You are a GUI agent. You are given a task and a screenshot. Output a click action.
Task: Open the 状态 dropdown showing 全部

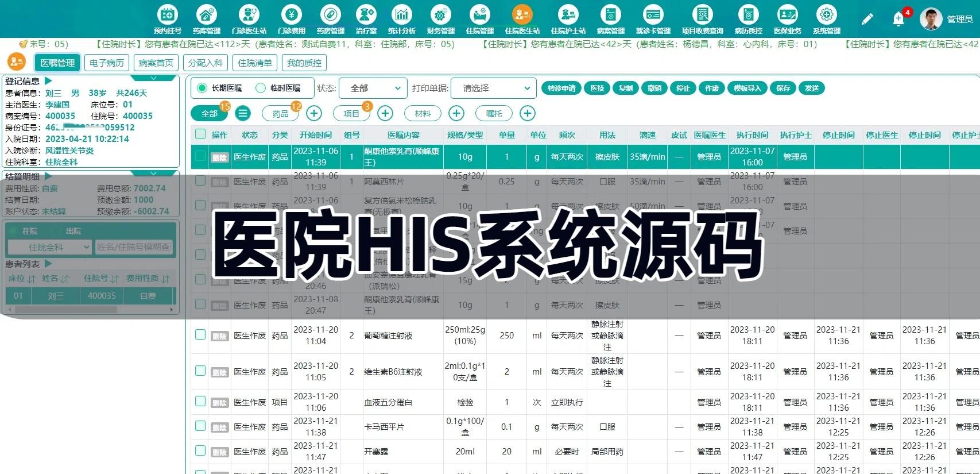[x=374, y=88]
